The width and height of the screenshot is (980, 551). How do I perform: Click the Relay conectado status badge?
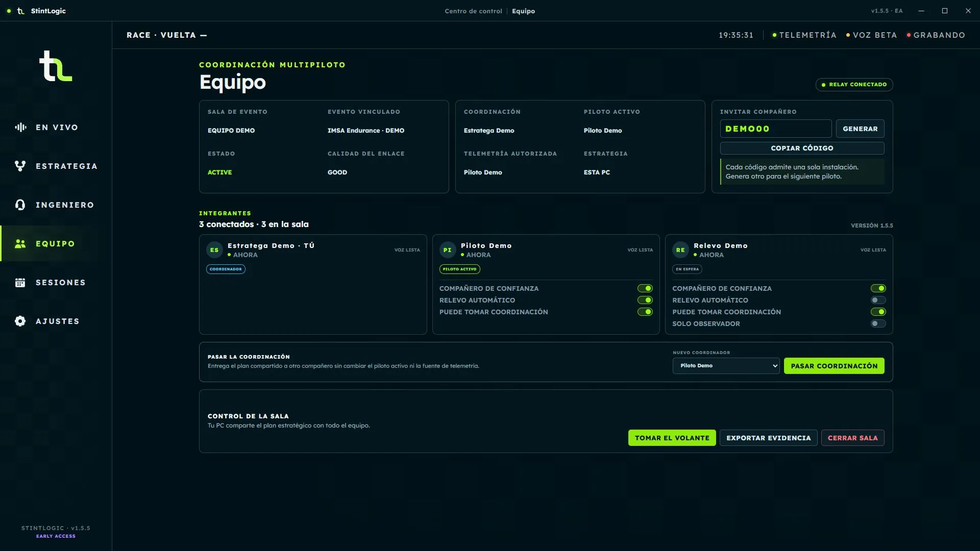click(x=854, y=85)
